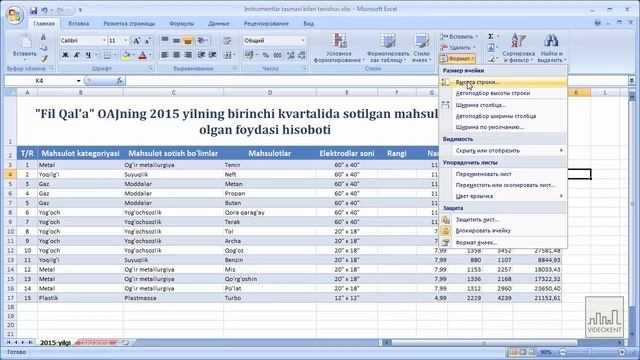The image size is (640, 360).
Task: Align text to the middle vertically
Action: click(x=176, y=40)
